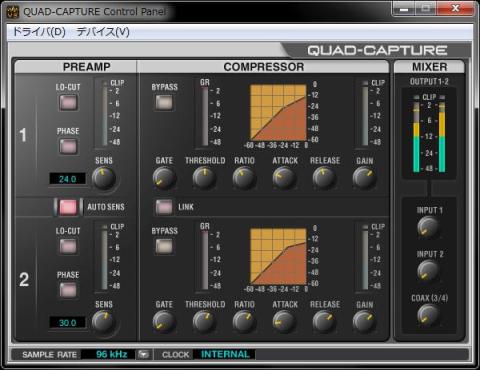This screenshot has width=480, height=370.
Task: Click the channel 1 compressor curve graph
Action: [x=278, y=112]
